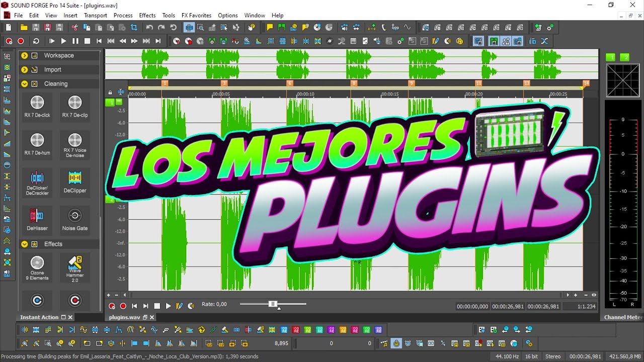Adjust the playback Rate slider
Image resolution: width=644 pixels, height=362 pixels.
[x=273, y=304]
